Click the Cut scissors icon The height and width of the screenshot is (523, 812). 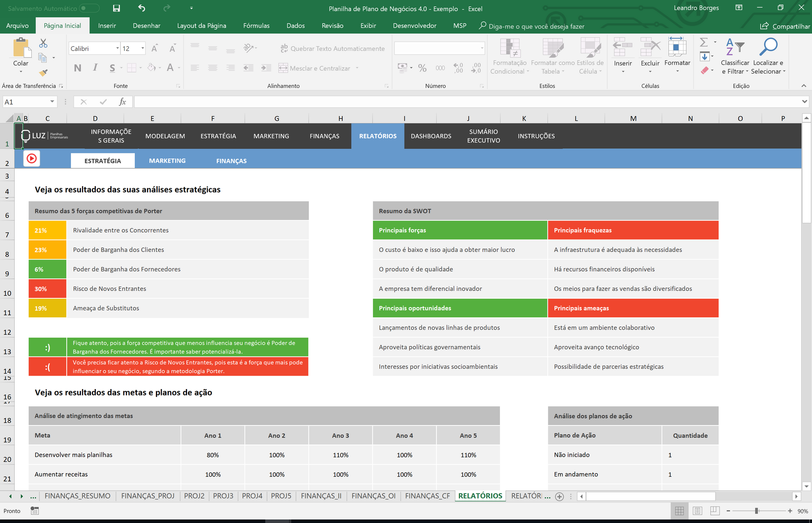(x=43, y=43)
